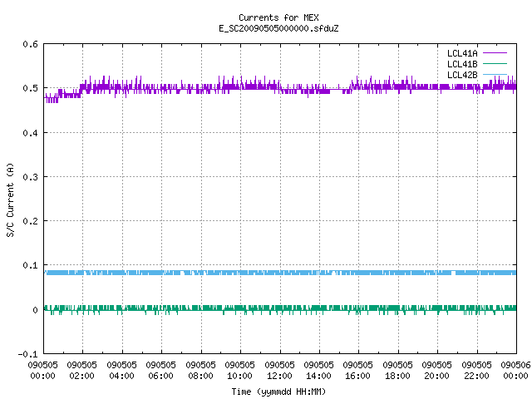Viewport: 532px width, 399px height.
Task: Click the x-axis tick 090505 12:00
Action: pos(279,370)
